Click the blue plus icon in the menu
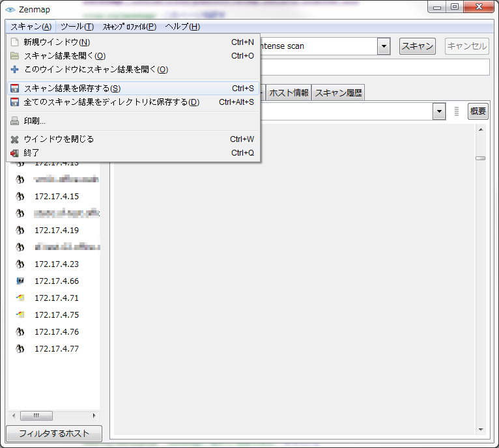The height and width of the screenshot is (448, 499). [x=14, y=70]
